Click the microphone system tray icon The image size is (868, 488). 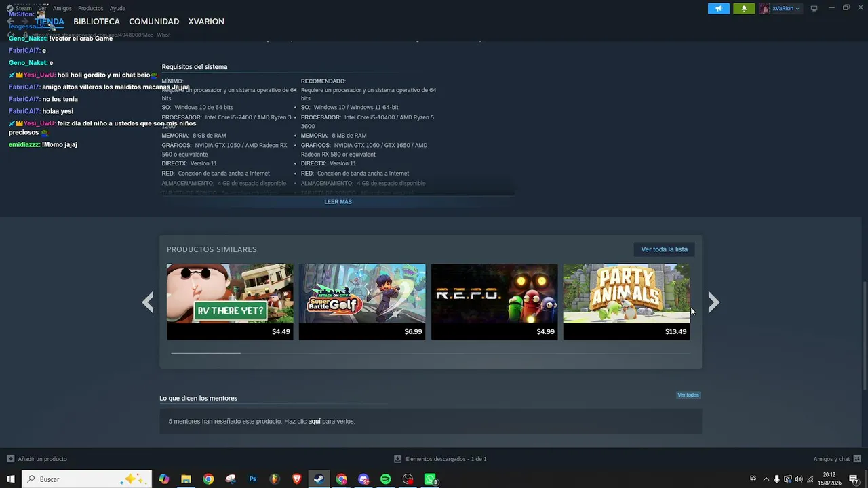777,479
